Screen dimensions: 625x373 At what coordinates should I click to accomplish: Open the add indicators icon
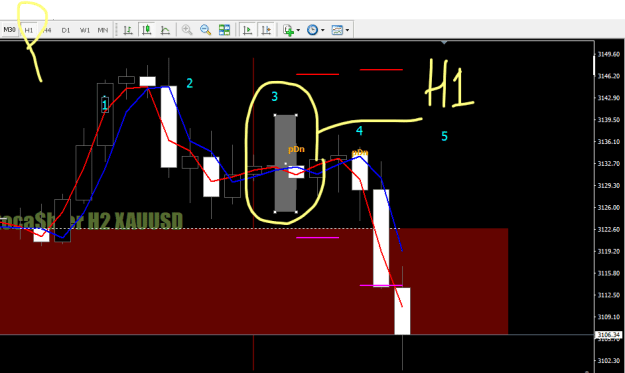288,30
